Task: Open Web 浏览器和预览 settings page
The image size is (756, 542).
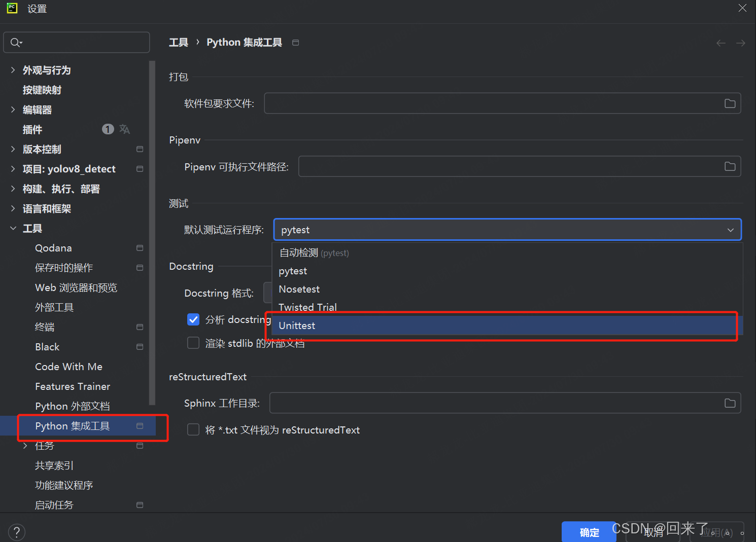Action: coord(76,287)
